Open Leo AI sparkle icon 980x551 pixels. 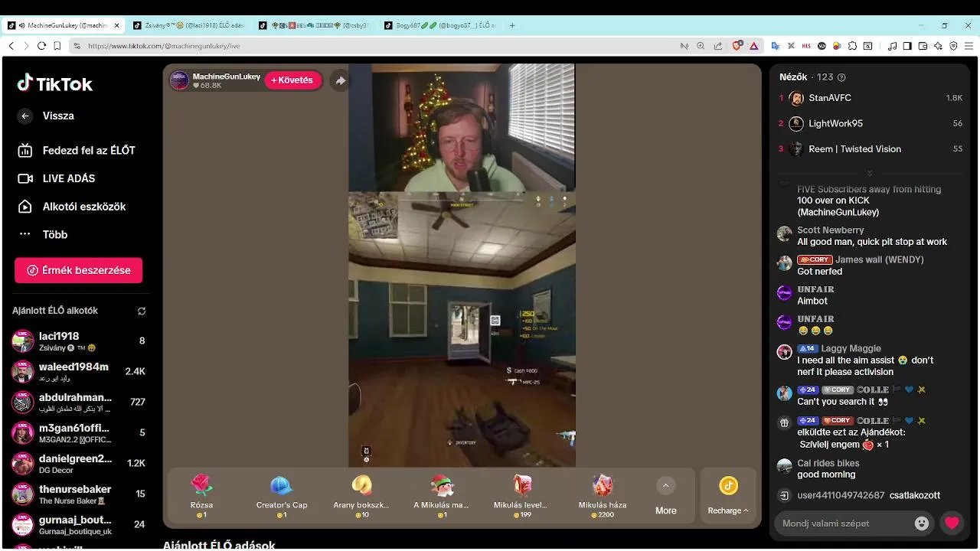point(938,46)
